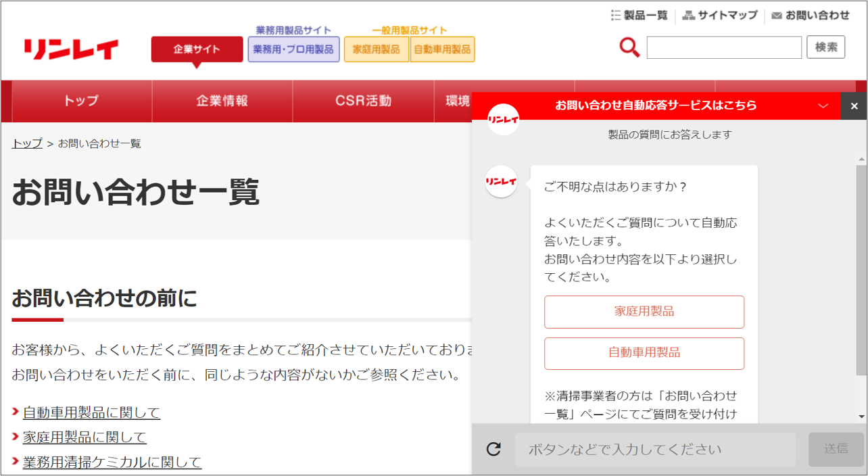Close the chat widget with X
Screen dimensions: 868x476
pos(854,106)
